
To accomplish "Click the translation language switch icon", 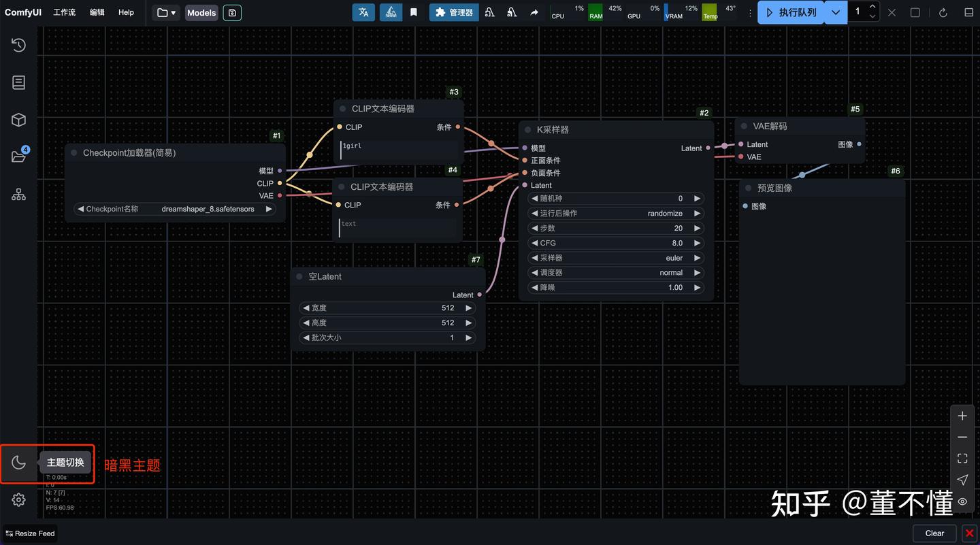I will pyautogui.click(x=364, y=12).
